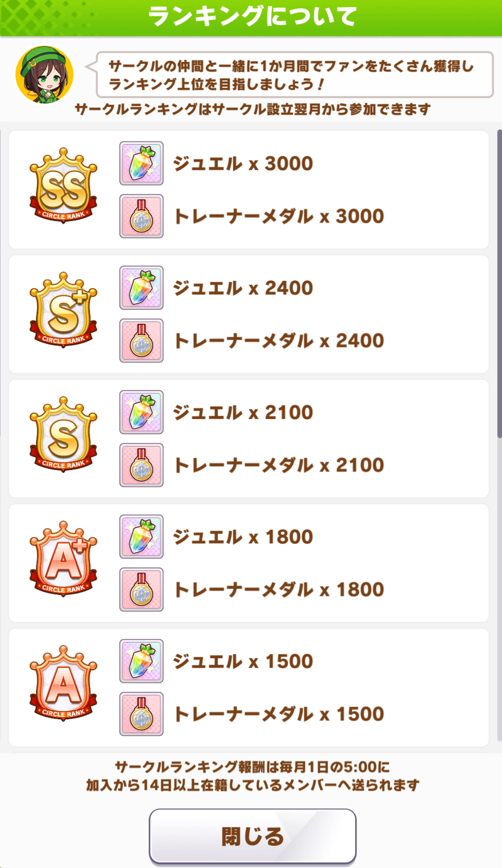Tap the S circle rank badge

[x=64, y=434]
